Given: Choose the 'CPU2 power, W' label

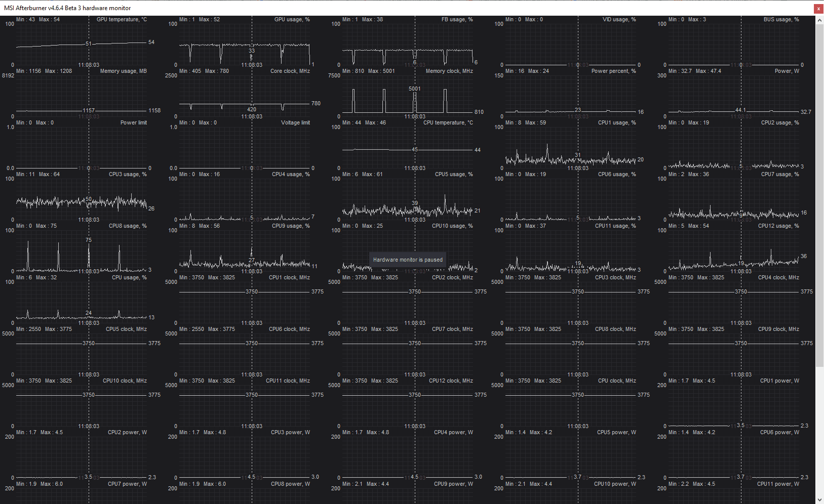Looking at the screenshot, I should [x=127, y=432].
